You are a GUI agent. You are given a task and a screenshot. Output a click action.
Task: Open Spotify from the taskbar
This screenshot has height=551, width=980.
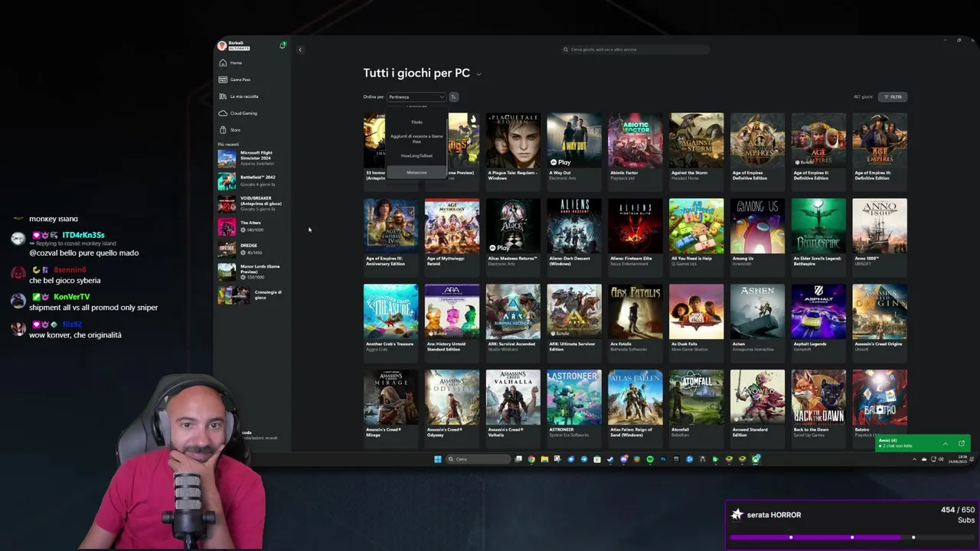coord(649,459)
